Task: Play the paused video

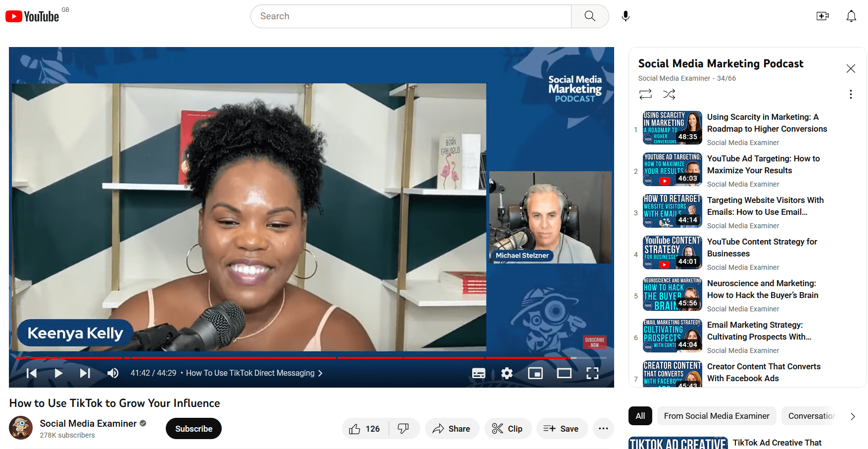Action: tap(58, 373)
